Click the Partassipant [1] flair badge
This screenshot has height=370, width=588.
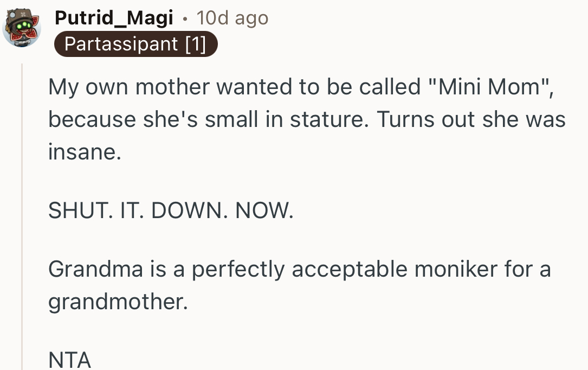pyautogui.click(x=136, y=44)
